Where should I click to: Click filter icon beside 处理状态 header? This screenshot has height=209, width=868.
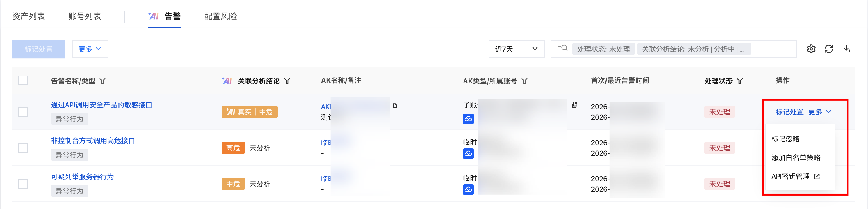coord(740,81)
